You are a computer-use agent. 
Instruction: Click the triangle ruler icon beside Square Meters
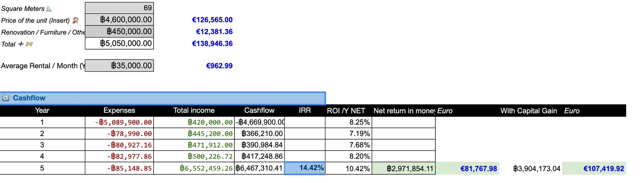[x=49, y=9]
